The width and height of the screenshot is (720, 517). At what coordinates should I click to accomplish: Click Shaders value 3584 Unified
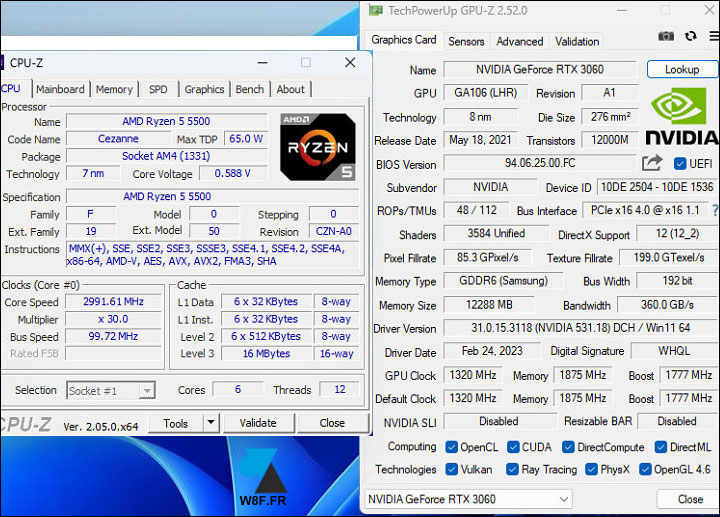coord(496,234)
